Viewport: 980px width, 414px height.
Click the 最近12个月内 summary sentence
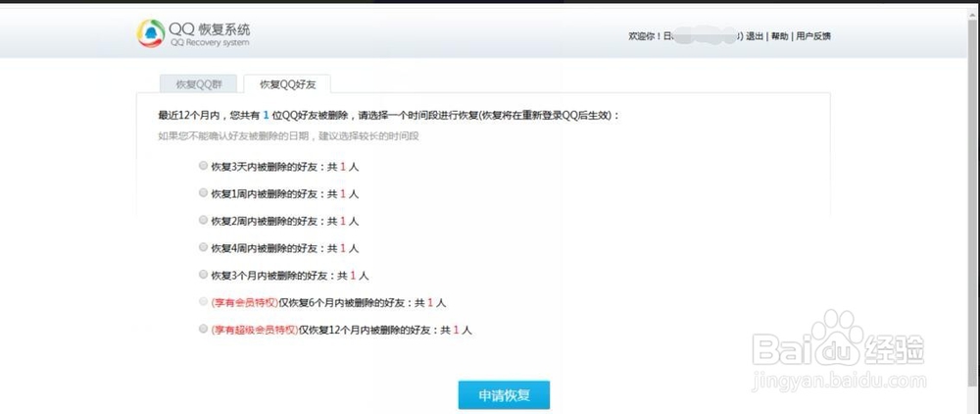click(389, 116)
